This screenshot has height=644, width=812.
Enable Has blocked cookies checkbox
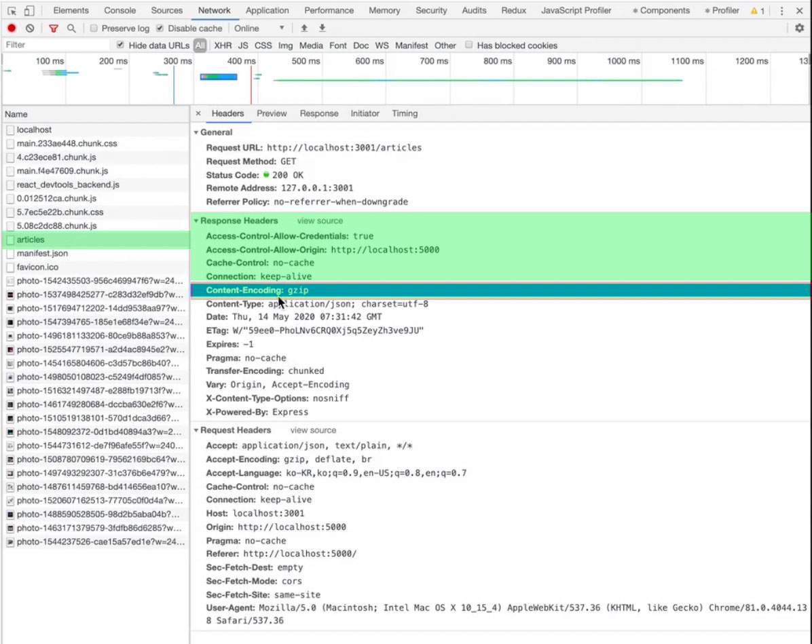coord(468,45)
